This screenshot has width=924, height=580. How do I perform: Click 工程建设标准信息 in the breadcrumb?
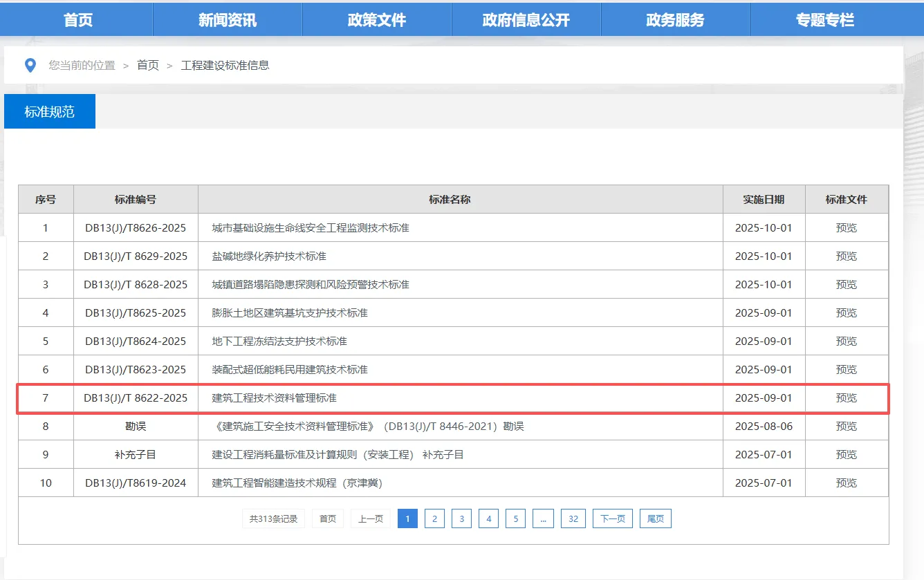[x=225, y=65]
